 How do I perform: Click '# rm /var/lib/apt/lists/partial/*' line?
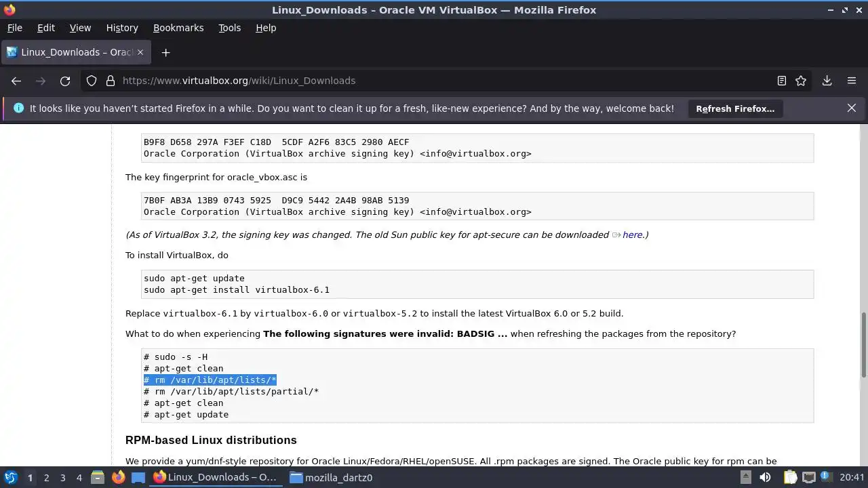click(231, 391)
